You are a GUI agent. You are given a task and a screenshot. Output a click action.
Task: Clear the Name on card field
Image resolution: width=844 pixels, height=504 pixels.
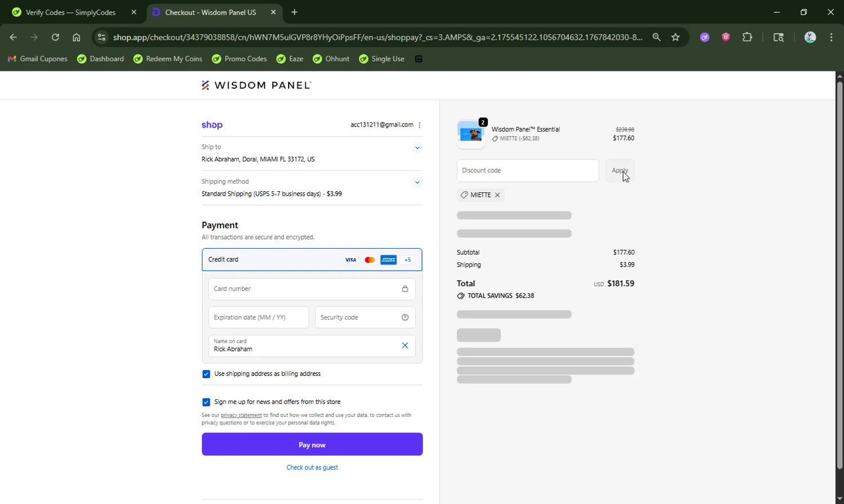405,345
